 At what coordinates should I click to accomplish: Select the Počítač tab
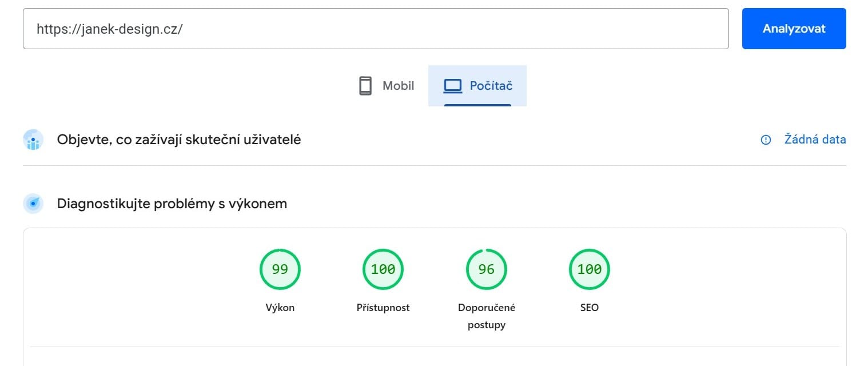477,86
